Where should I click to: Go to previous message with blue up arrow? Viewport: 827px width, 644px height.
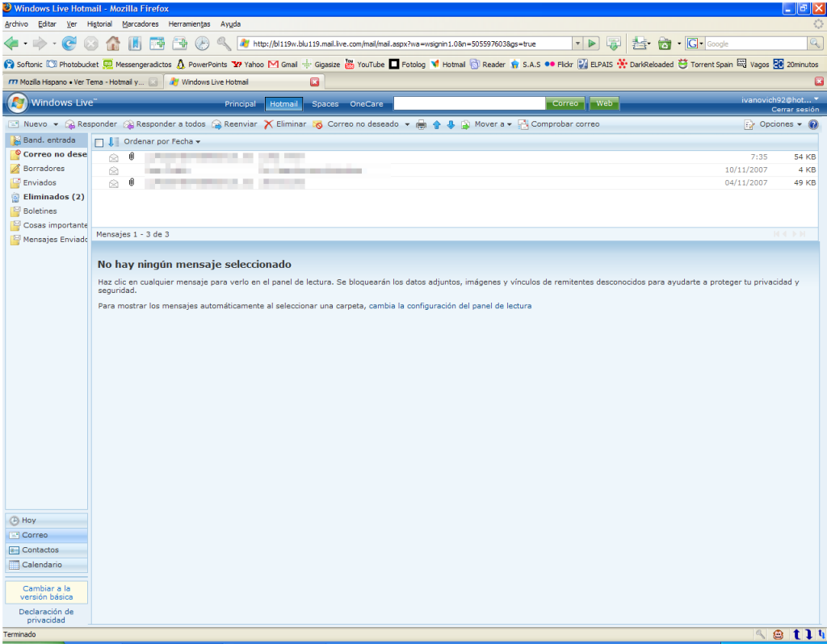[437, 125]
